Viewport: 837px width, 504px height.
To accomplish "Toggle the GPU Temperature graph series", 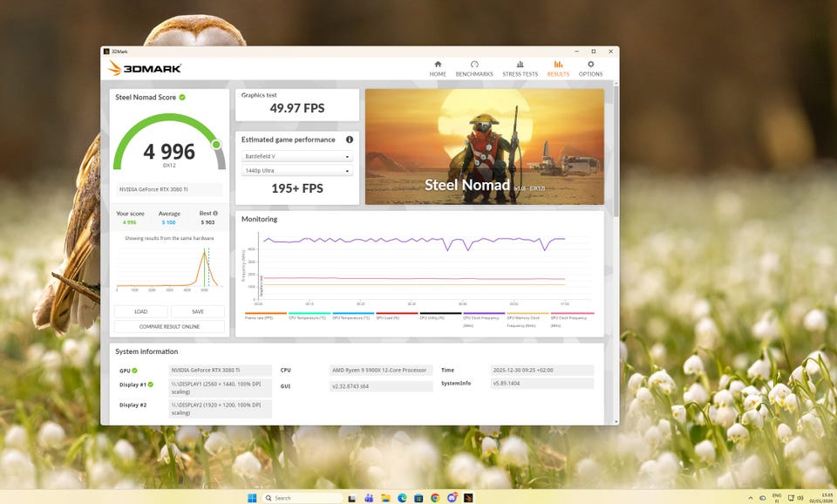I will 353,316.
